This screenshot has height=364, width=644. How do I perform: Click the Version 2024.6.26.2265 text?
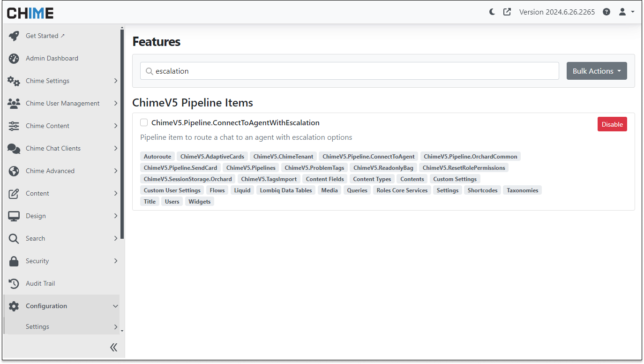pyautogui.click(x=557, y=12)
